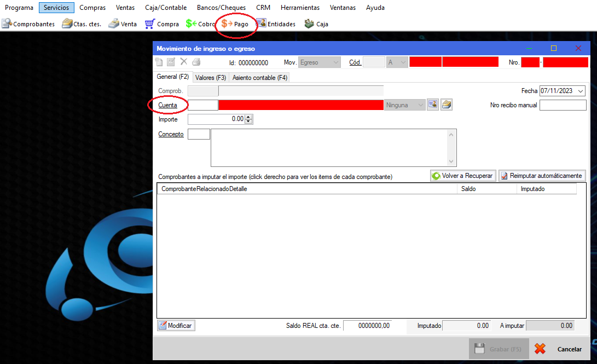The image size is (597, 364).
Task: Click the Imputado total field
Action: 466,326
